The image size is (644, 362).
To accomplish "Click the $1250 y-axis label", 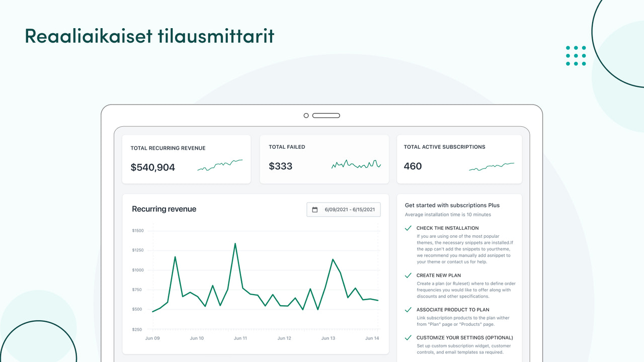I will (138, 250).
